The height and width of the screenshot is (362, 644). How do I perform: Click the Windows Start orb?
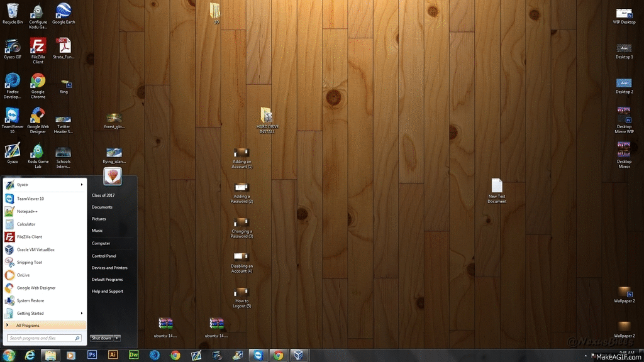tap(9, 355)
